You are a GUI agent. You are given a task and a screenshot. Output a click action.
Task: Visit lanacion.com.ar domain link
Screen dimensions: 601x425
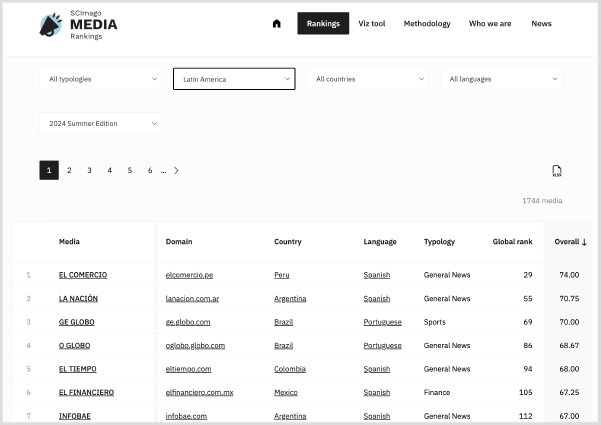coord(192,299)
